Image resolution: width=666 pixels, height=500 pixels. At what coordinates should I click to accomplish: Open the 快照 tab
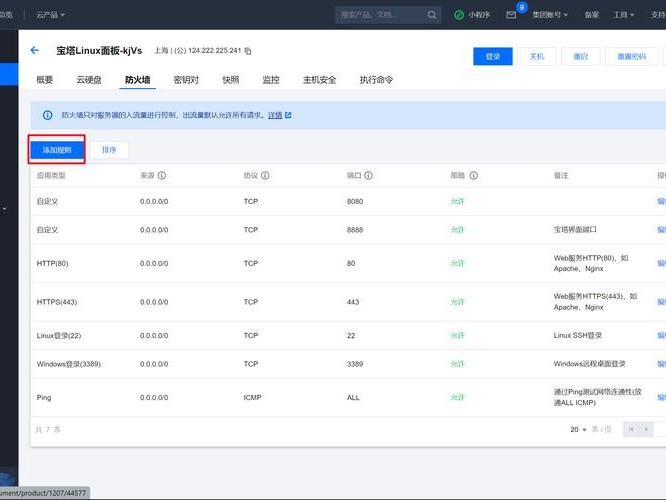click(x=231, y=79)
